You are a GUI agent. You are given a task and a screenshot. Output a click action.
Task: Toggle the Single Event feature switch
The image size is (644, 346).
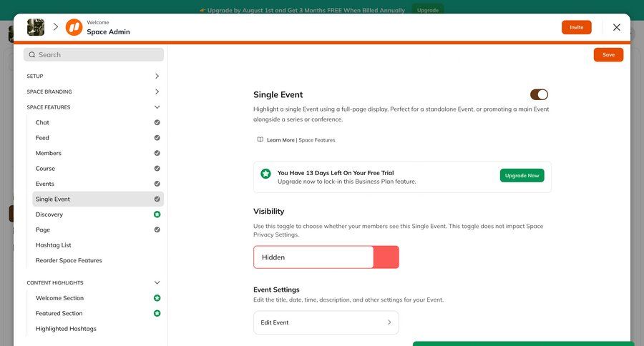pos(539,94)
